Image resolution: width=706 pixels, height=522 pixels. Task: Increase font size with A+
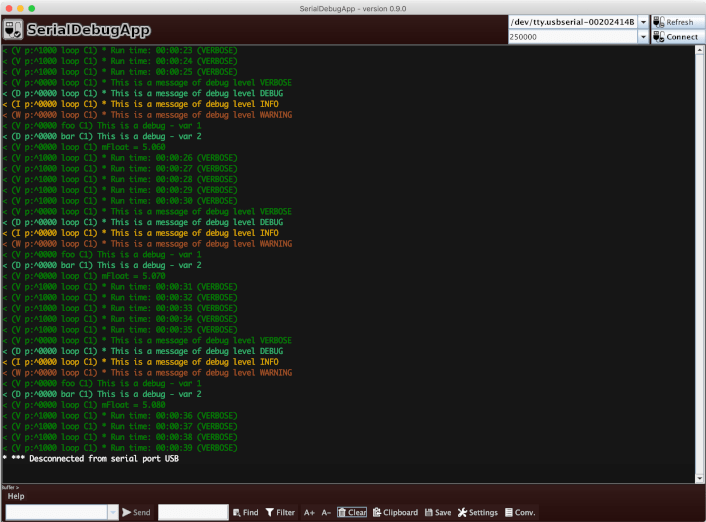click(x=309, y=512)
